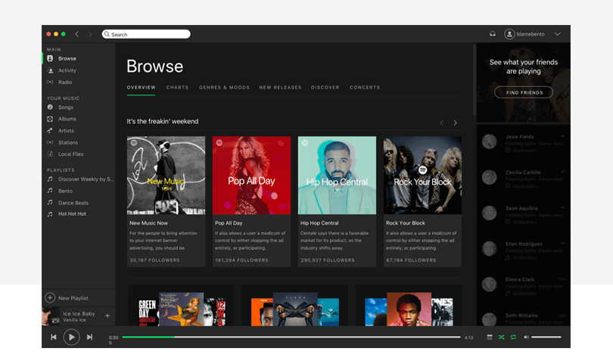613x364 pixels.
Task: Click the play button in the player bar
Action: coord(72,337)
